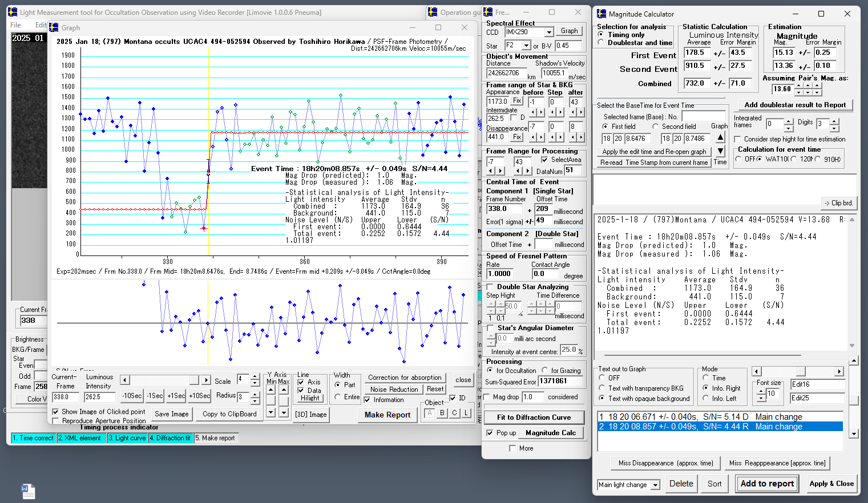Open the File menu

[15, 25]
